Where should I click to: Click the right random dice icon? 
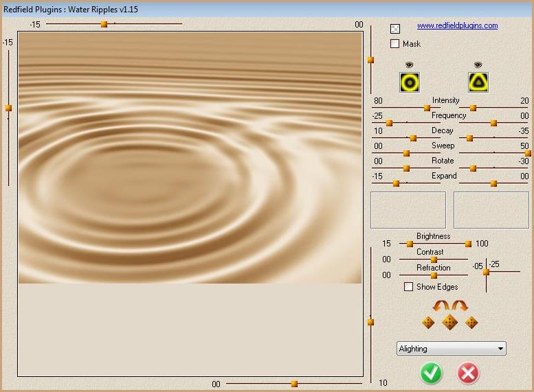(x=471, y=323)
